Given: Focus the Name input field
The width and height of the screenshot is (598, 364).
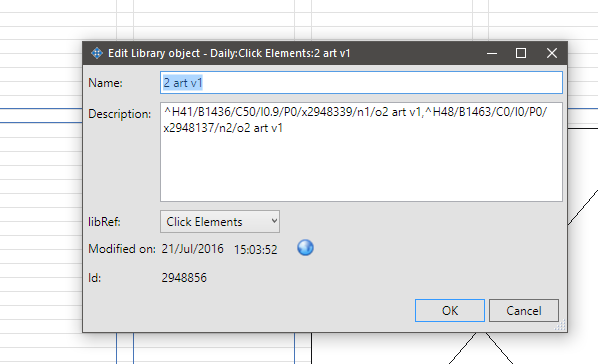Looking at the screenshot, I should click(x=361, y=82).
